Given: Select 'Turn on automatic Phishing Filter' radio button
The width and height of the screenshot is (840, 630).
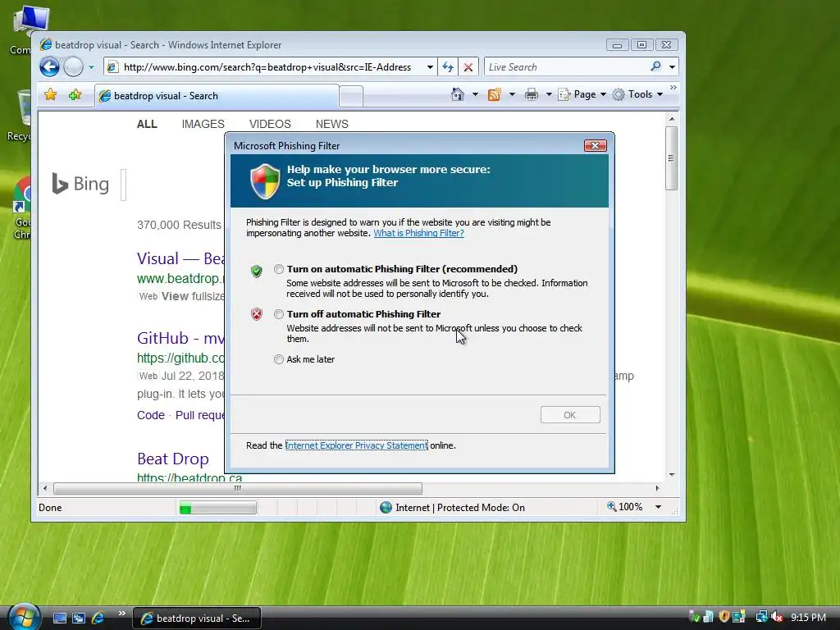Looking at the screenshot, I should (x=279, y=269).
